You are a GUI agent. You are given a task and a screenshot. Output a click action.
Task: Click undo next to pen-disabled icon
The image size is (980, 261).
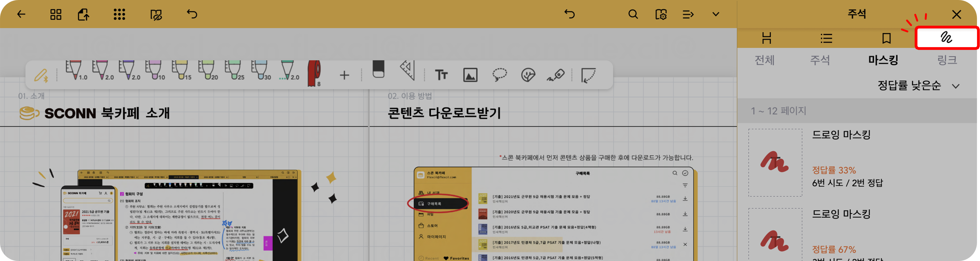192,14
